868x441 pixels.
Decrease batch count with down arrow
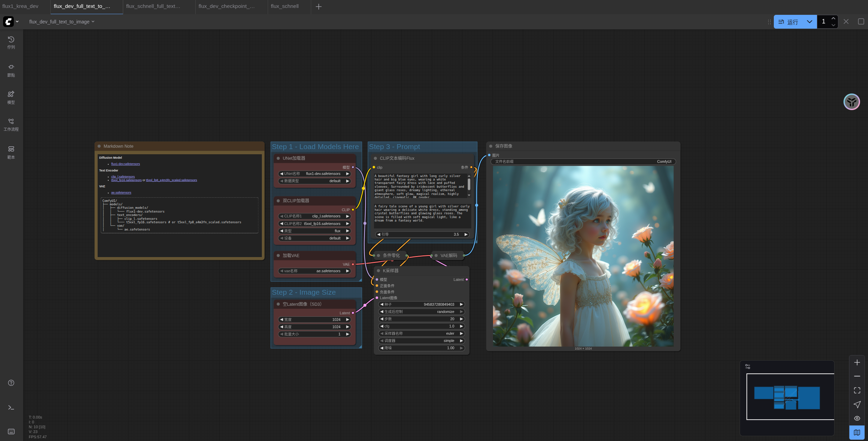833,25
